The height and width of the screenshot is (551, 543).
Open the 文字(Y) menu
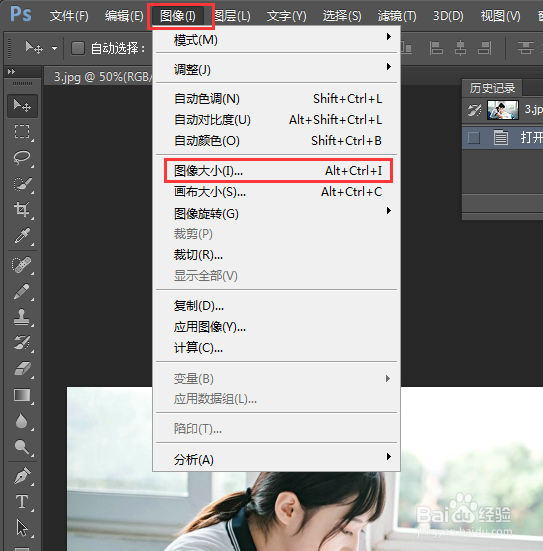coord(286,16)
